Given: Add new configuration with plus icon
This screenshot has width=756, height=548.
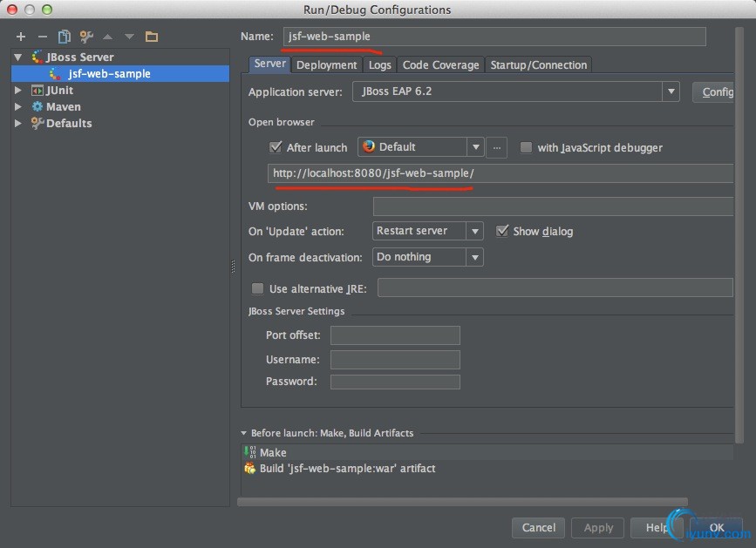Looking at the screenshot, I should tap(21, 37).
